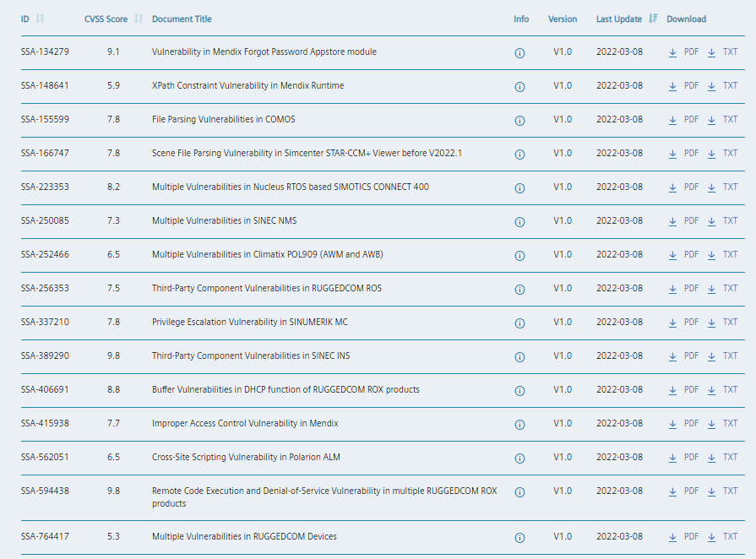Show info for SSA-764417 RUGGEDCOM Devices
This screenshot has height=559, width=756.
519,538
